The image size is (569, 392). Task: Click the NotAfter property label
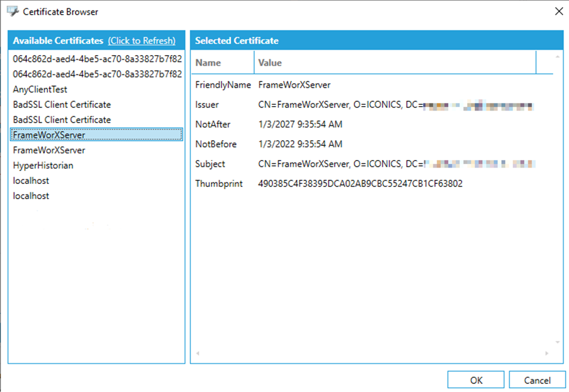click(x=213, y=124)
